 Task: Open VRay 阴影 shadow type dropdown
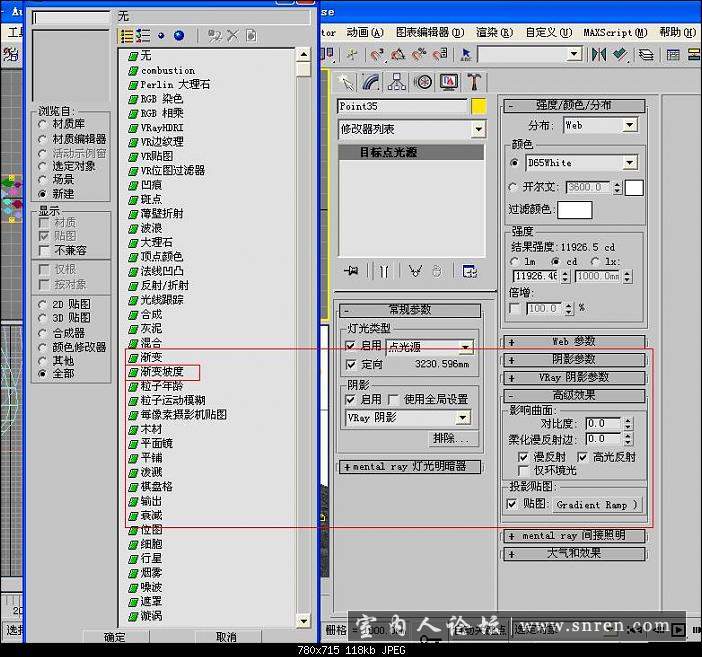(x=407, y=418)
